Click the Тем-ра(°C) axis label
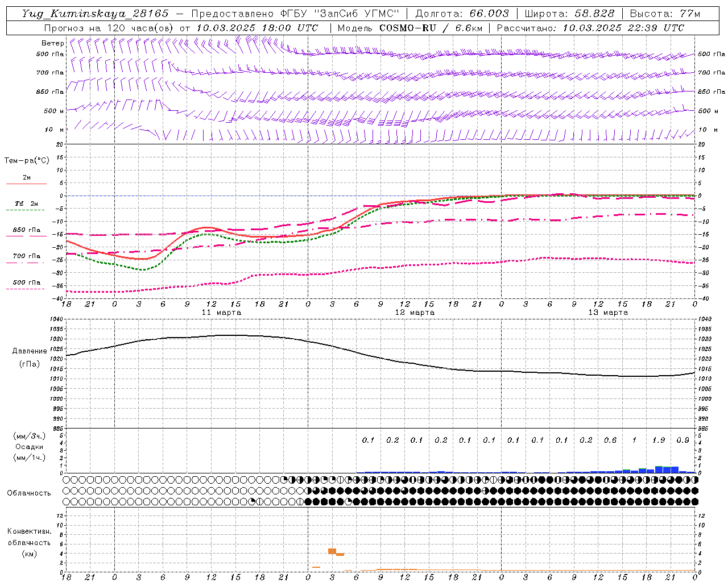 pyautogui.click(x=27, y=161)
